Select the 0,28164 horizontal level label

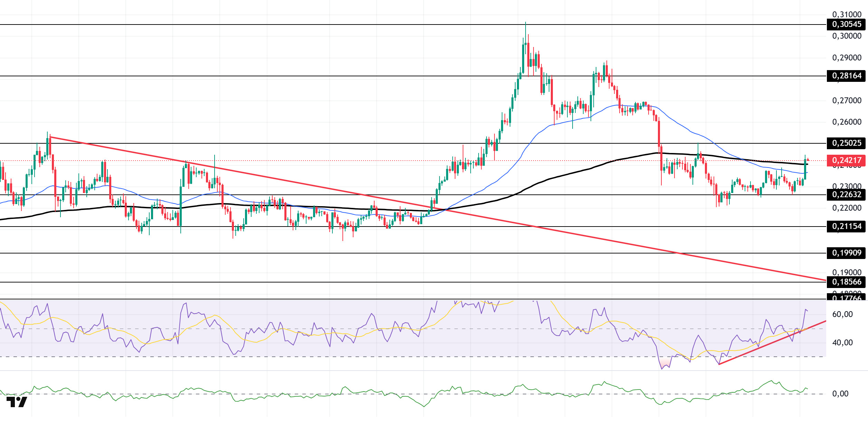pyautogui.click(x=846, y=76)
